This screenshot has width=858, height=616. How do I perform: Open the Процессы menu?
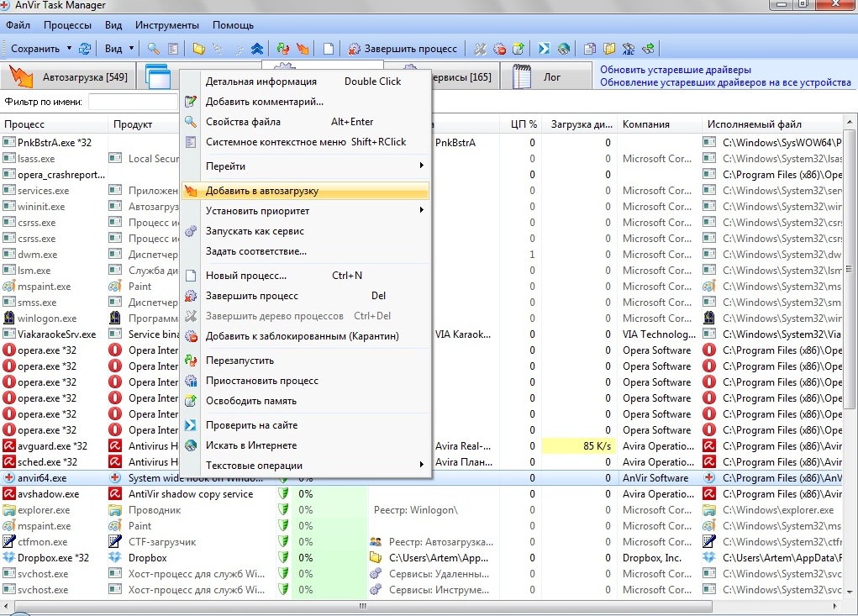point(67,25)
